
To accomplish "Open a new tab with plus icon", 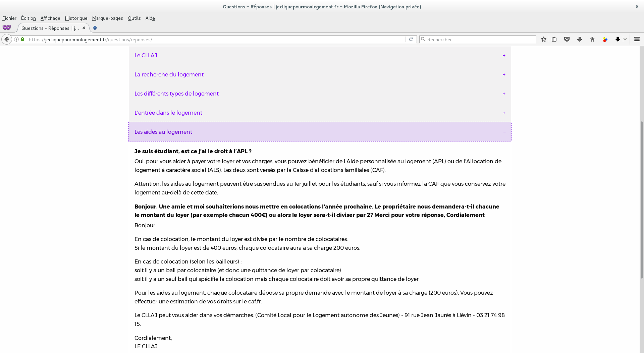I will (95, 28).
